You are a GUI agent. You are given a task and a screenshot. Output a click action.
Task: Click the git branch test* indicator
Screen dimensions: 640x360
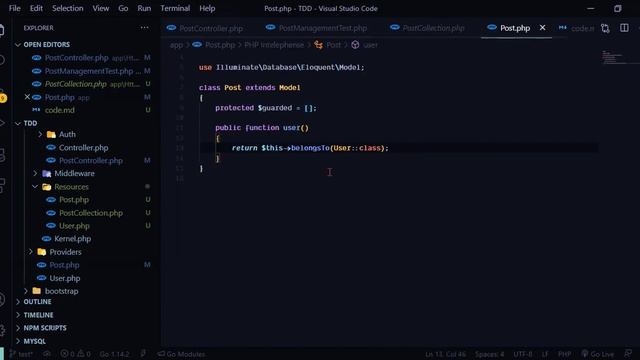click(21, 354)
